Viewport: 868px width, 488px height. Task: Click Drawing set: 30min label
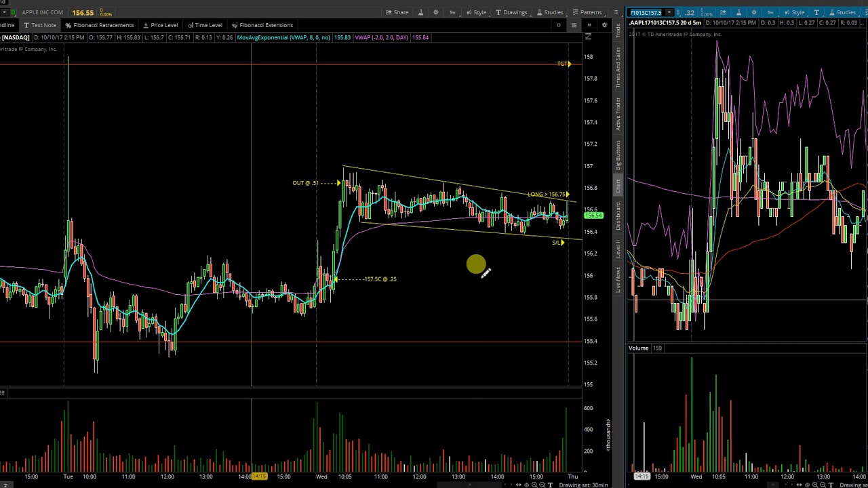[x=583, y=485]
